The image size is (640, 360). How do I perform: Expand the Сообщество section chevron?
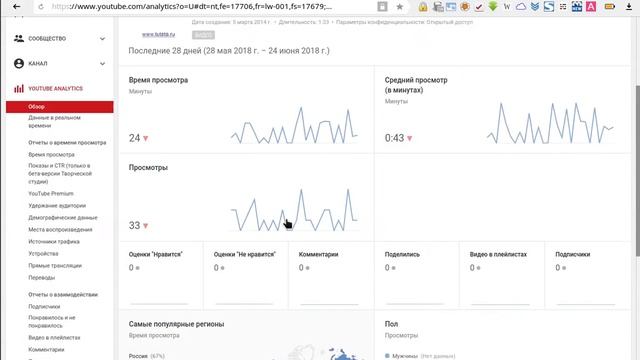[x=102, y=39]
